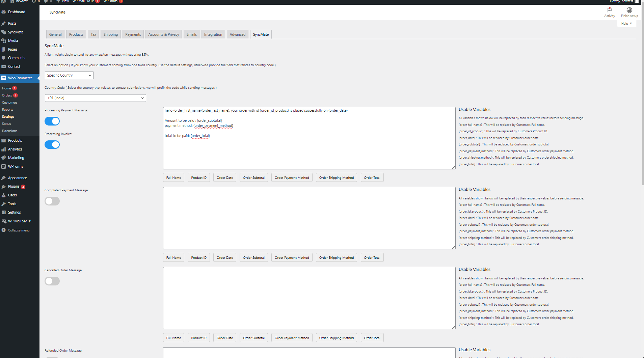Turn off the Processing Invoice toggle
The width and height of the screenshot is (644, 358).
coord(52,145)
